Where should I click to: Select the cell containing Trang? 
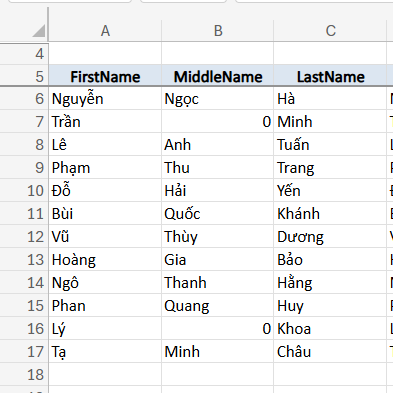point(330,168)
